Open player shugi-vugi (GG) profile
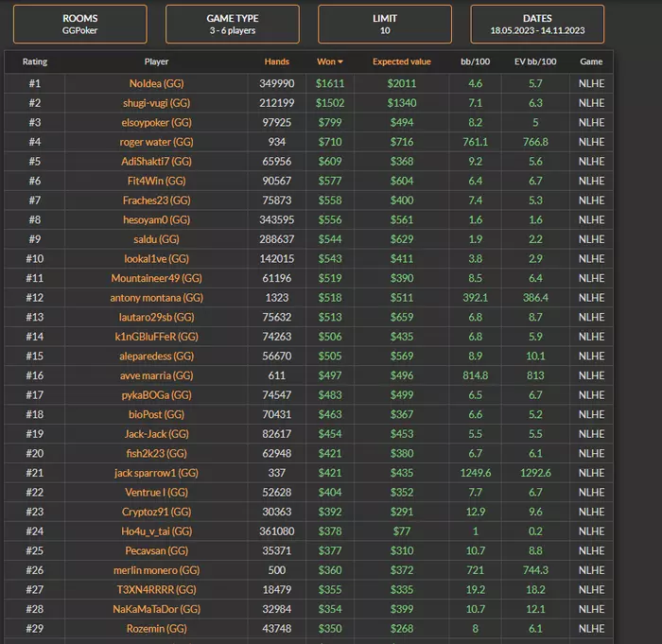The image size is (662, 644). 156,103
